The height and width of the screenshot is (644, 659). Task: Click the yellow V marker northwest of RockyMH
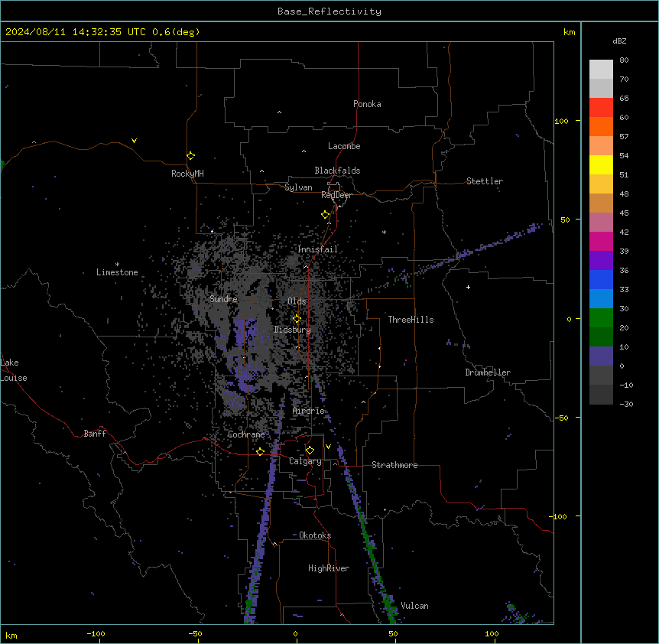134,141
